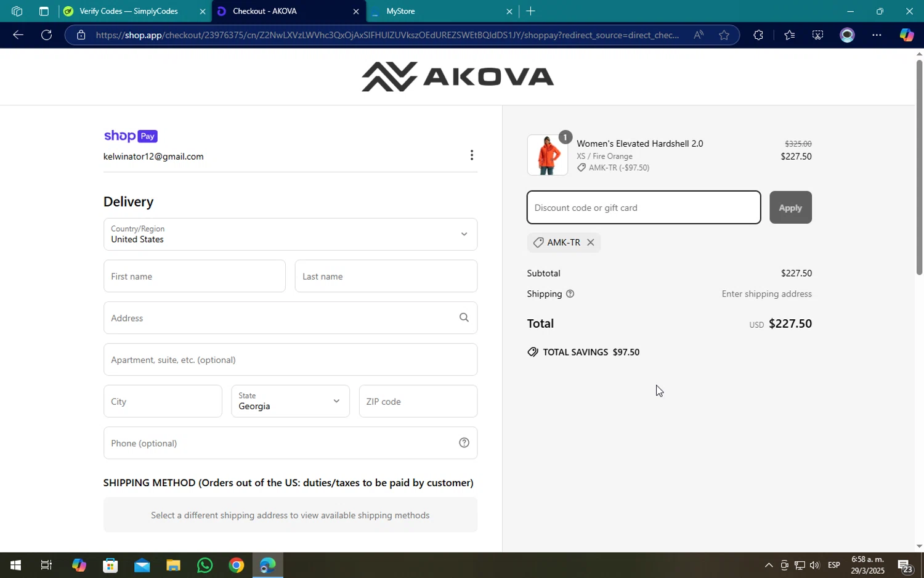Image resolution: width=924 pixels, height=578 pixels.
Task: Click the Apartment, suite field
Action: 290,360
